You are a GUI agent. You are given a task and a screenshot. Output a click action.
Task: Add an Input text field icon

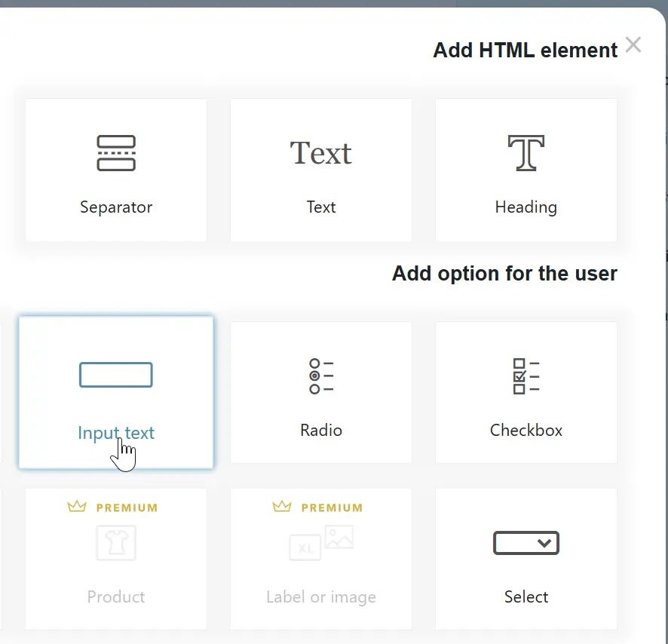(x=116, y=375)
